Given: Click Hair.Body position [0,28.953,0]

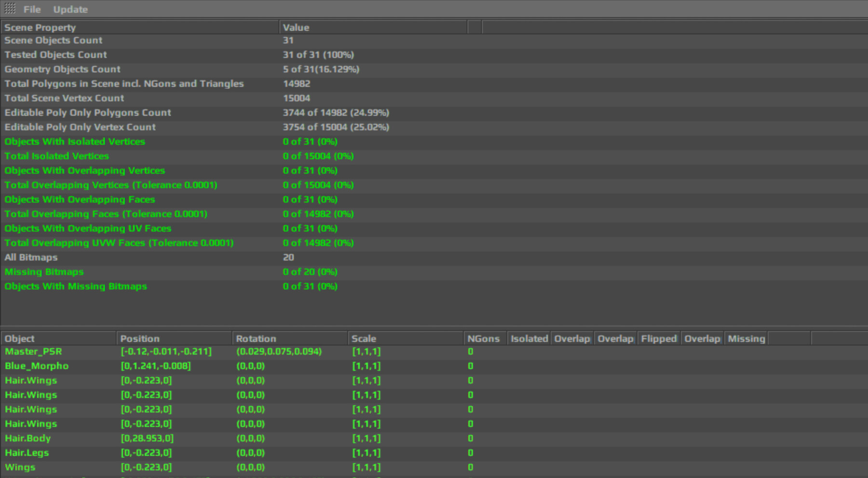Looking at the screenshot, I should [147, 438].
